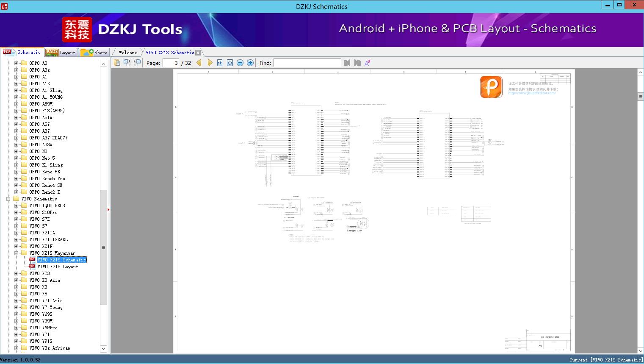Fit whole page icon
The height and width of the screenshot is (364, 644).
tap(230, 63)
